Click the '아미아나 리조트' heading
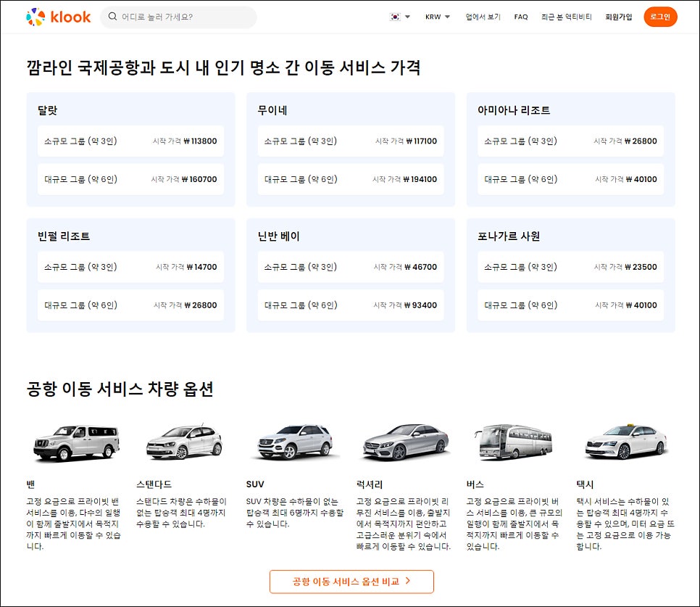This screenshot has height=607, width=700. click(x=514, y=110)
